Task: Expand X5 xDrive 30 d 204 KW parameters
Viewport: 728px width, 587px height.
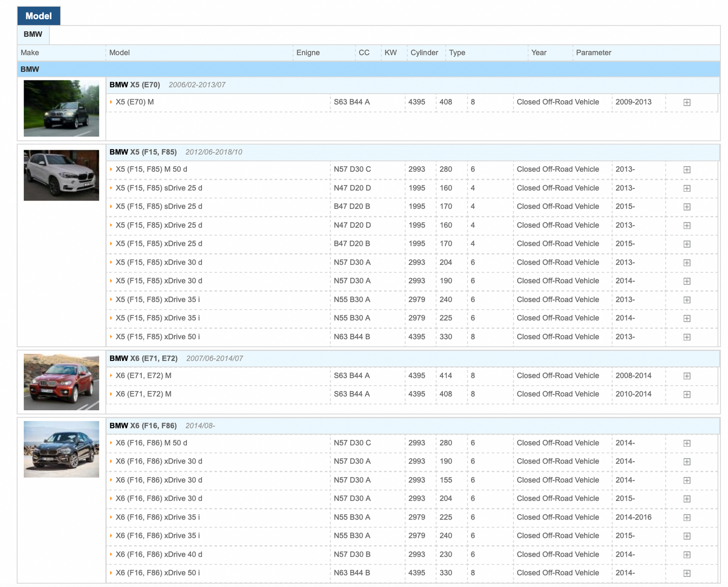Action: [x=687, y=263]
